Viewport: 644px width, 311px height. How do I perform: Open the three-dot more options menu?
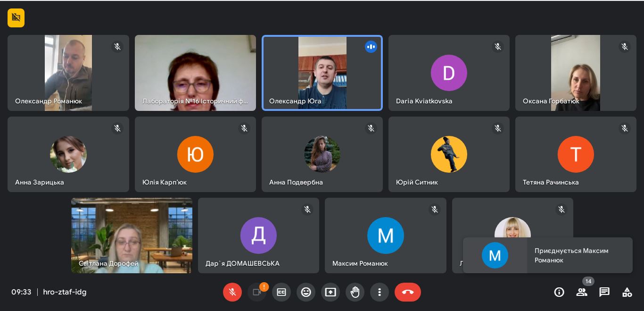point(380,292)
